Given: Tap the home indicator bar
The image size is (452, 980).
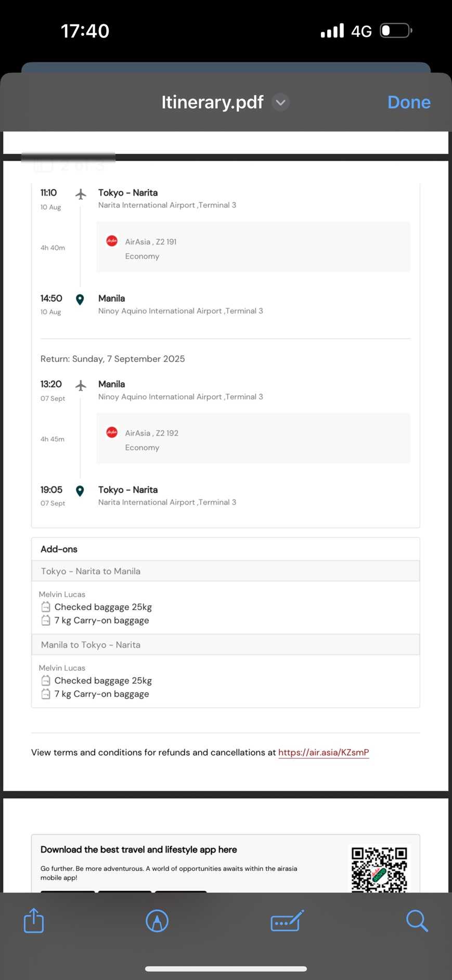Looking at the screenshot, I should [x=226, y=969].
